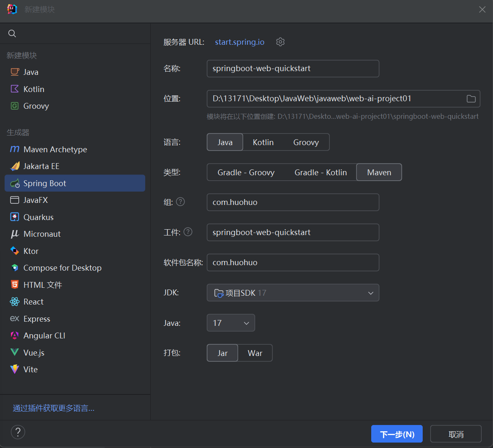Click the Vite lightning icon
Viewport: 493px width, 448px height.
(15, 369)
